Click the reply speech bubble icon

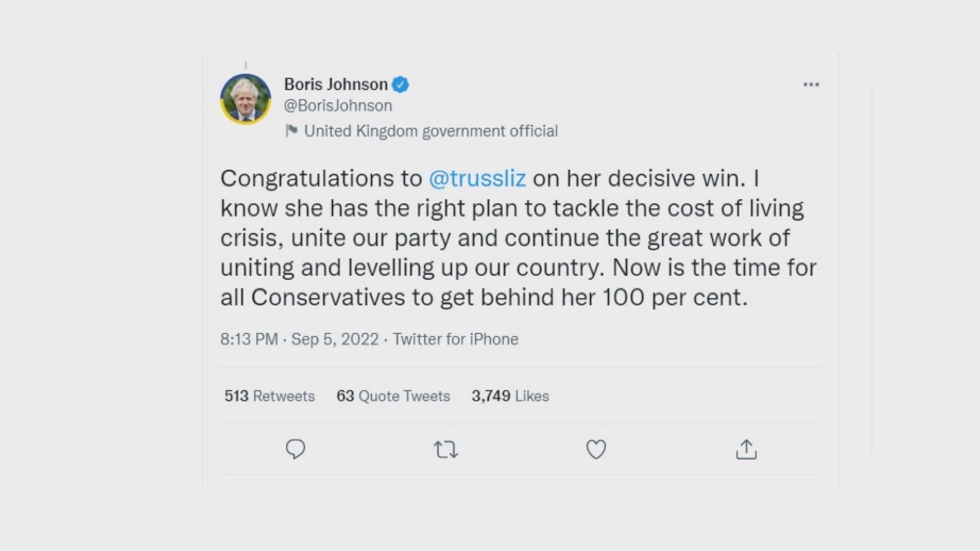pos(295,449)
